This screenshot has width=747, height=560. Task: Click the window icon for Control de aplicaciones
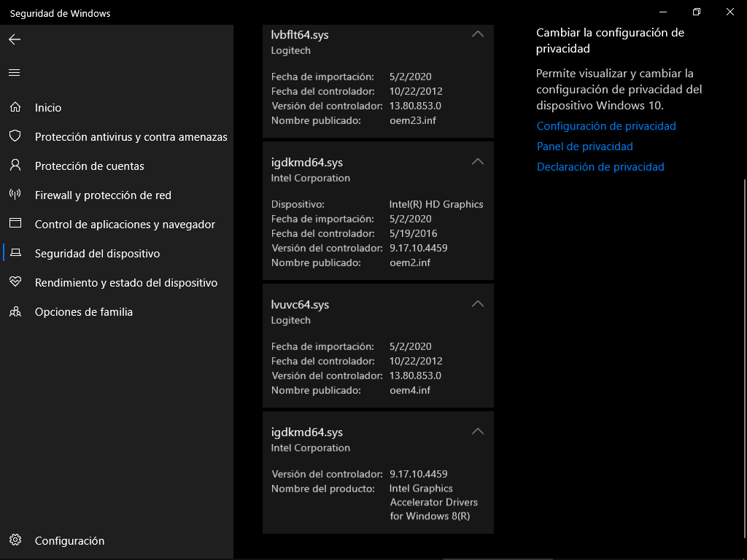pos(15,223)
